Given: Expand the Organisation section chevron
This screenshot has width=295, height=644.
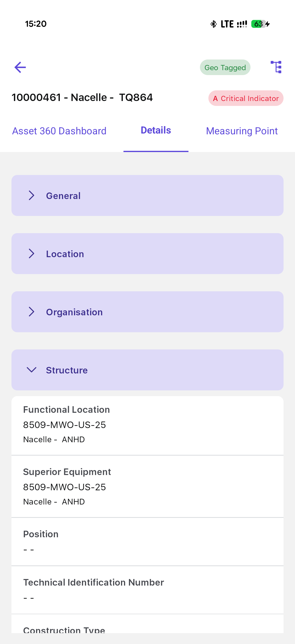Looking at the screenshot, I should tap(32, 312).
